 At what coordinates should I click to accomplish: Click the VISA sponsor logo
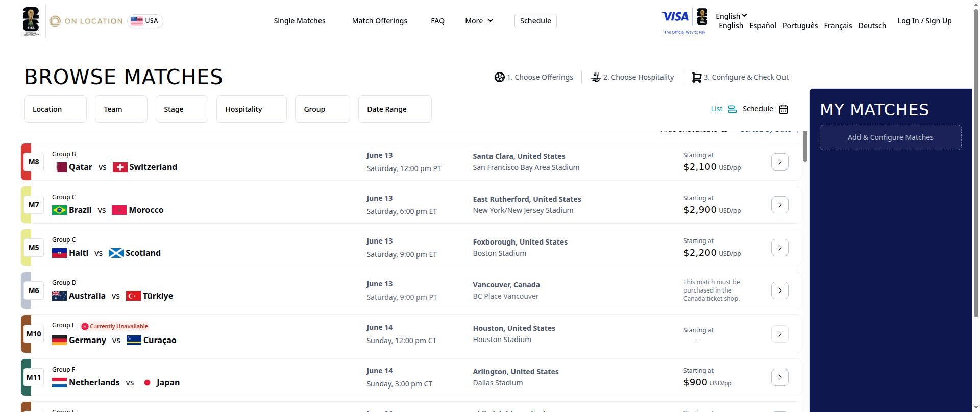coord(675,17)
